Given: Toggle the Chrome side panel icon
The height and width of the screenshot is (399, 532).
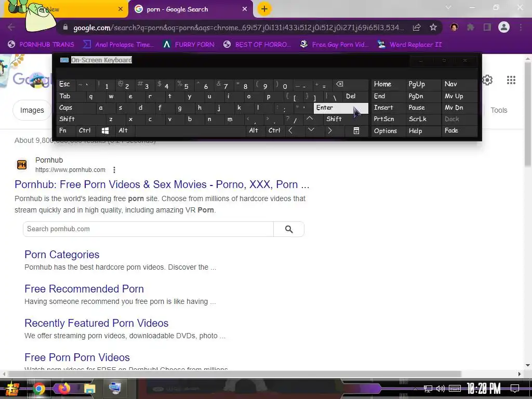Looking at the screenshot, I should 487,28.
